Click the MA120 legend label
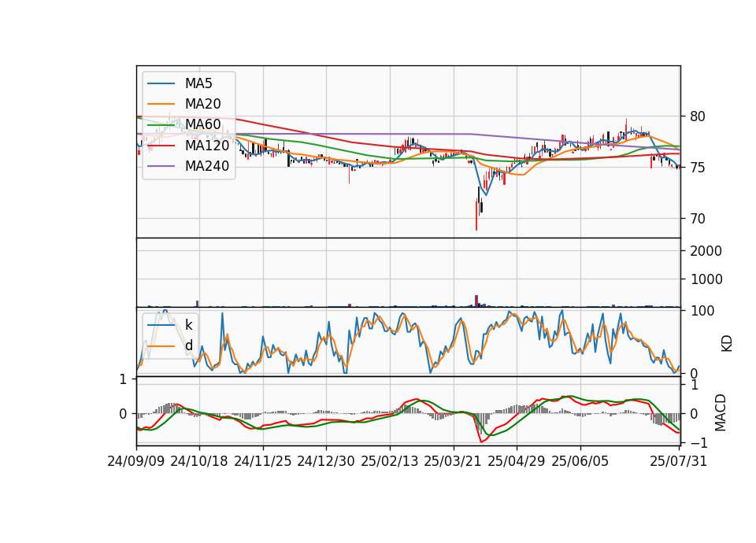 [207, 145]
